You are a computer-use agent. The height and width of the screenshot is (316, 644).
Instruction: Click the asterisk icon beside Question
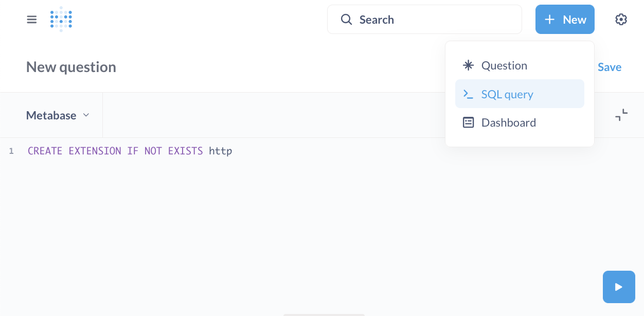tap(468, 65)
